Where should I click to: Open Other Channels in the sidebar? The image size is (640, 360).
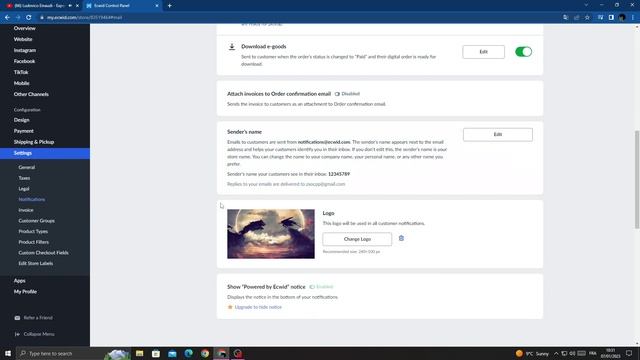(x=31, y=94)
